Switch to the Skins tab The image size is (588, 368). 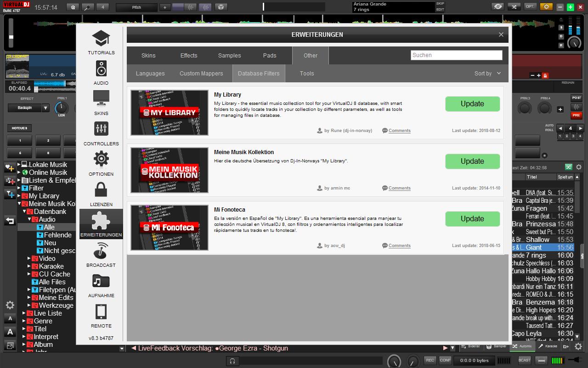148,56
